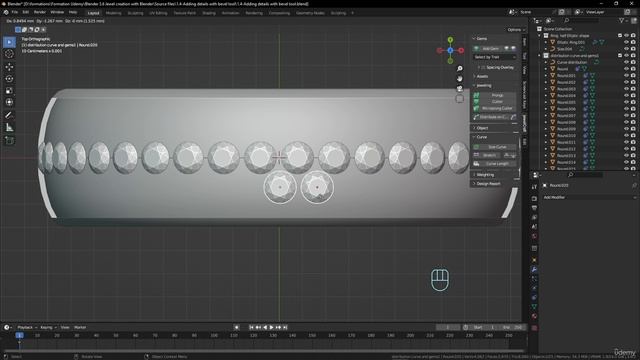640x360 pixels.
Task: Click red X axis on navigation gizmo
Action: (461, 51)
